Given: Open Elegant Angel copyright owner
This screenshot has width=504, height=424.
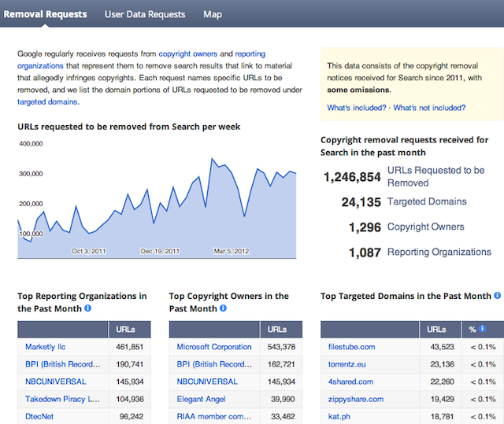Looking at the screenshot, I should 202,399.
